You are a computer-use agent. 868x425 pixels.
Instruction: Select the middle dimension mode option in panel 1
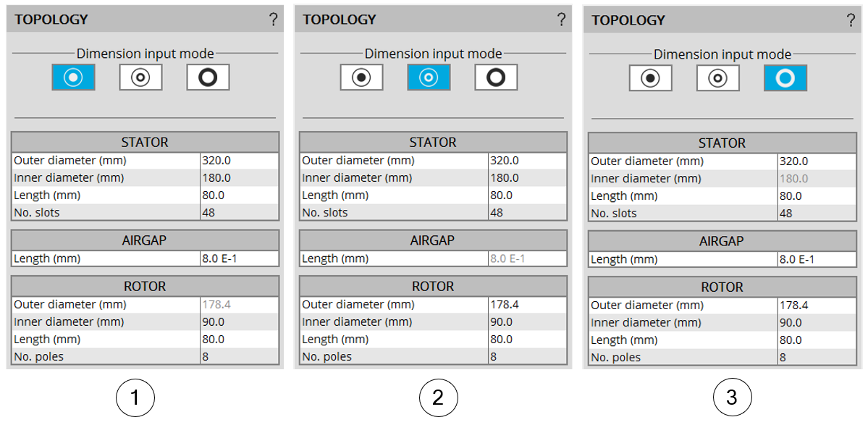pos(140,77)
